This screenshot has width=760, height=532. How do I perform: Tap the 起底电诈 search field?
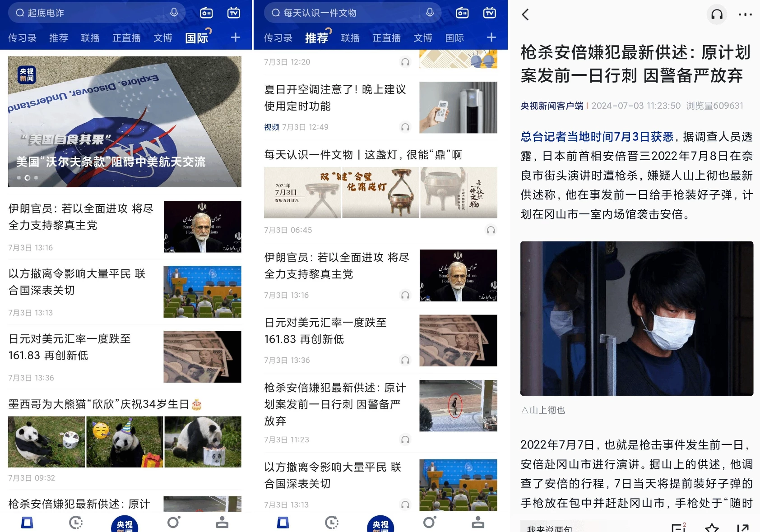97,13
